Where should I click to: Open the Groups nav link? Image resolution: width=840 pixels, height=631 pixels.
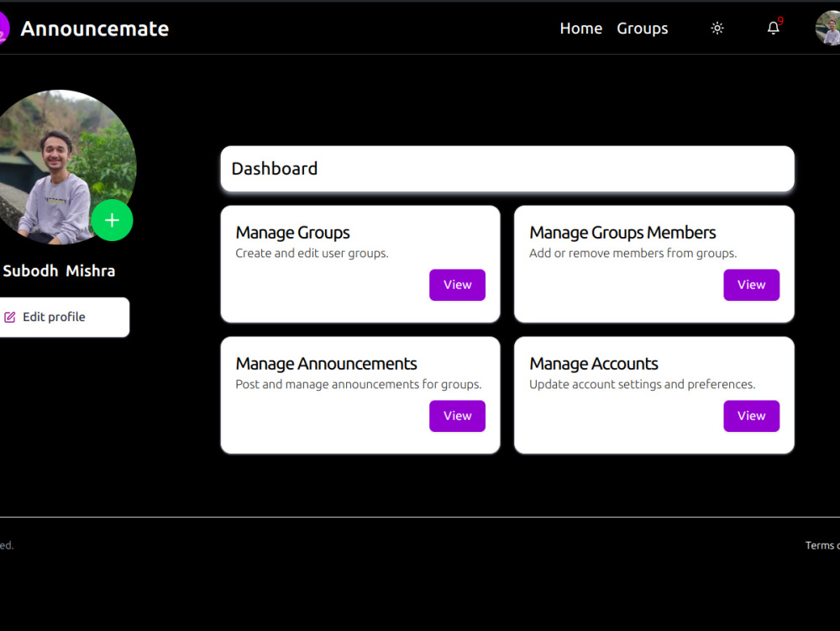[642, 29]
